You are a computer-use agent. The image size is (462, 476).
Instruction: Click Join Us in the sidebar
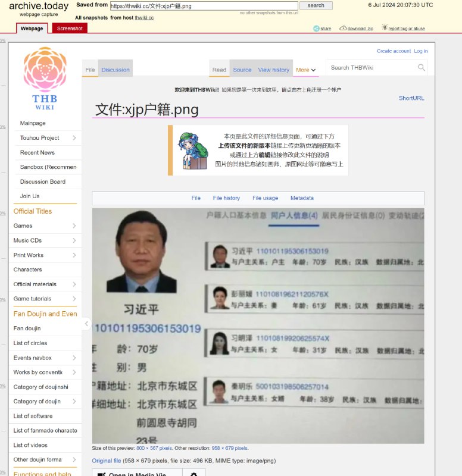30,196
